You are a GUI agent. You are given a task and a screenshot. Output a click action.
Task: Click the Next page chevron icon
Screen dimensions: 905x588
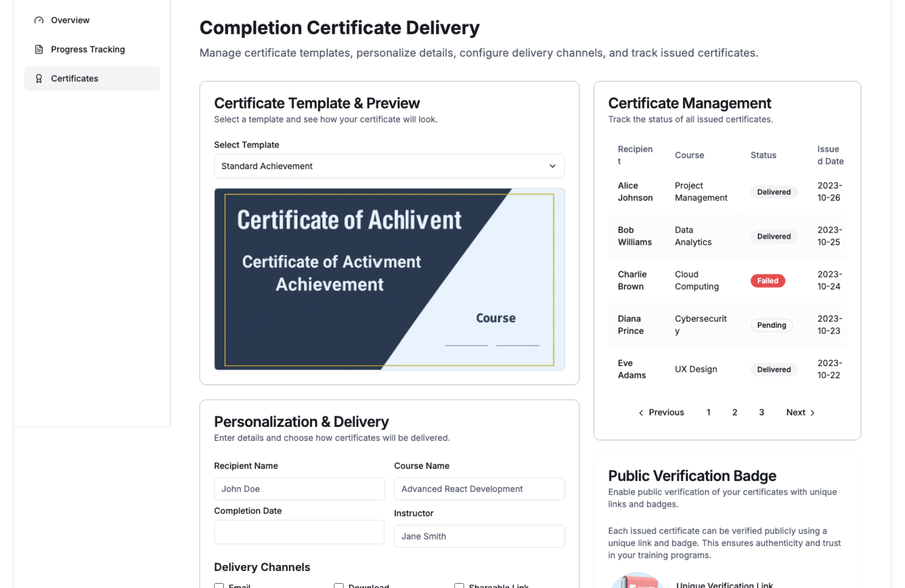[x=812, y=413]
